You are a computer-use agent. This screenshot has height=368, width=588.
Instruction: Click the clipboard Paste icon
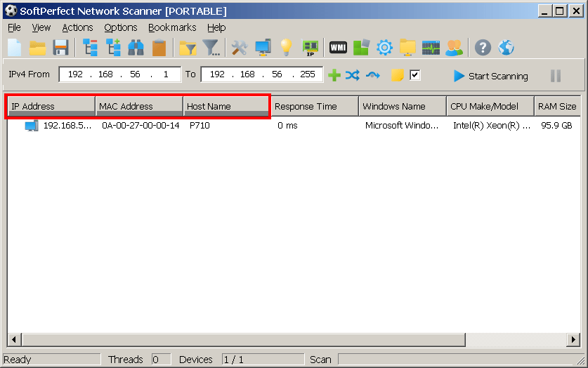coord(159,48)
